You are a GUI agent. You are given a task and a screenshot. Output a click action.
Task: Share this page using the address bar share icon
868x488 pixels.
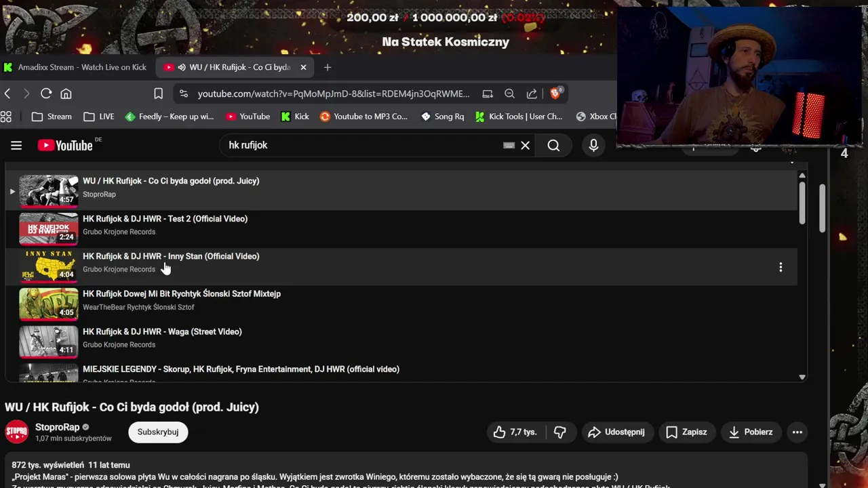click(x=532, y=94)
